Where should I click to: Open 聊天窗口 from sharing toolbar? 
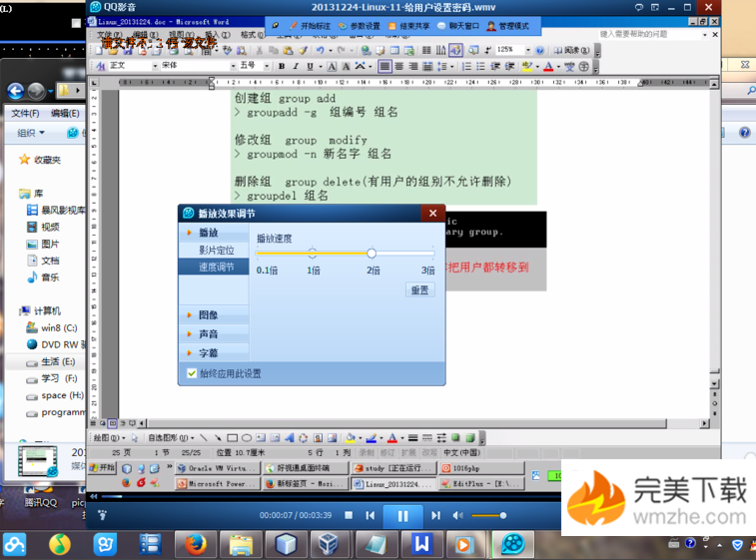tap(458, 26)
